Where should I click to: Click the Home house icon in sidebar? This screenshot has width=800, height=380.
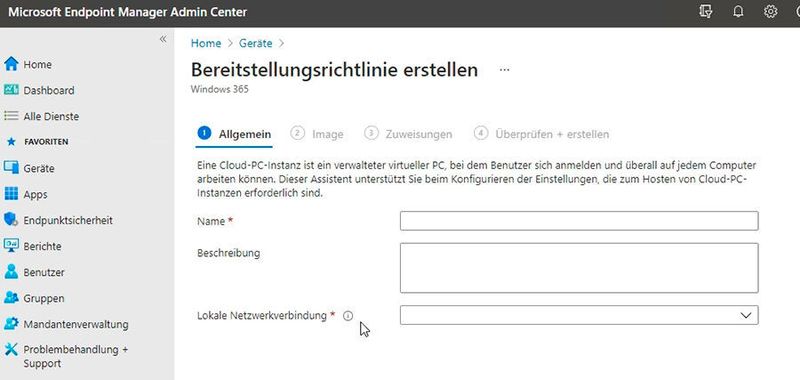(11, 64)
